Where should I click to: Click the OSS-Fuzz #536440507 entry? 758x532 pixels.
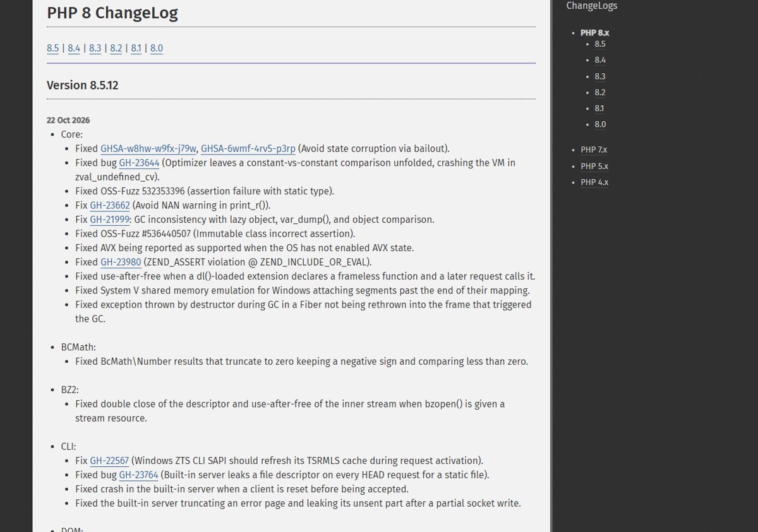pyautogui.click(x=215, y=233)
